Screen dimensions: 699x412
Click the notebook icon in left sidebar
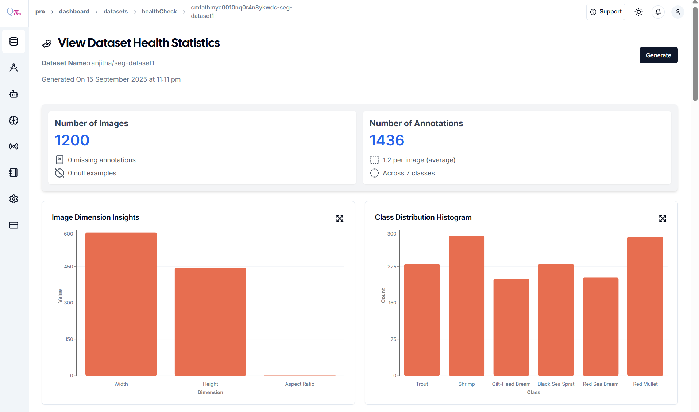pyautogui.click(x=13, y=172)
